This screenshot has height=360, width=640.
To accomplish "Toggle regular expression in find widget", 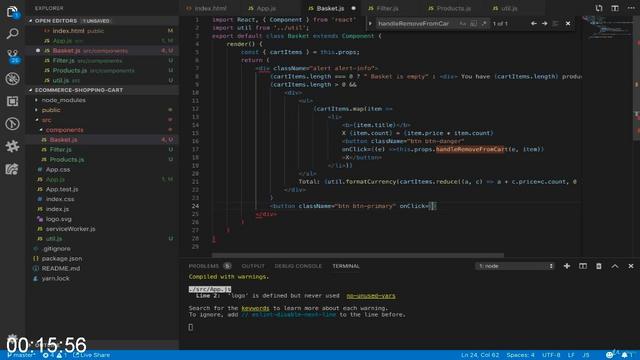I will click(x=484, y=24).
